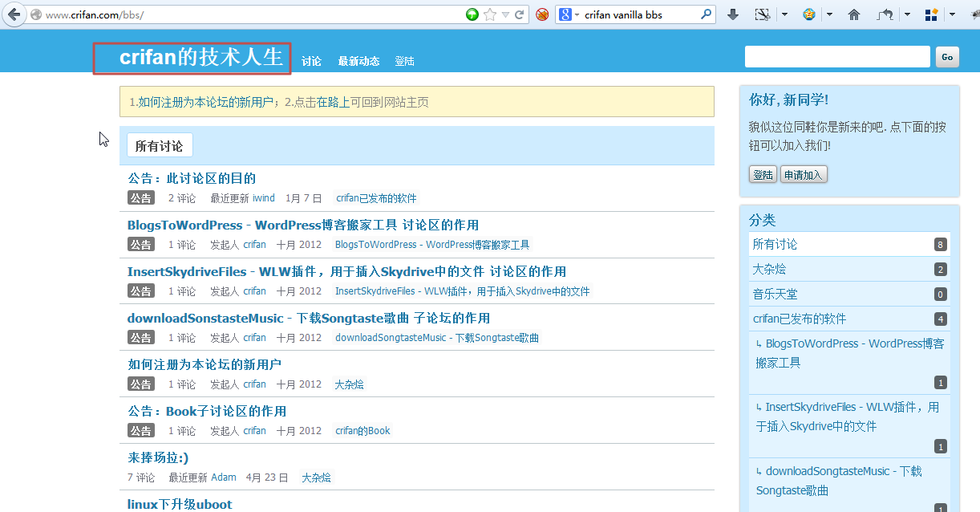980x512 pixels.
Task: Click the forum search input field
Action: [836, 57]
